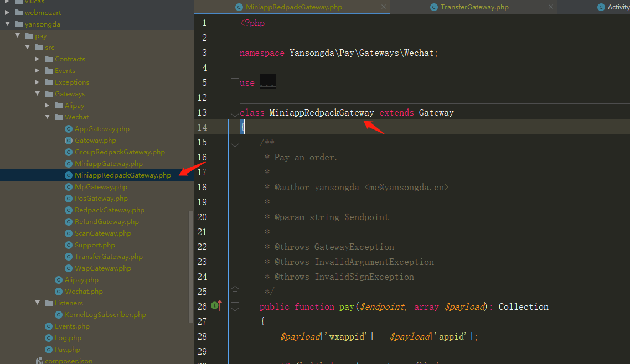Expand the folded use imports on line 5
The width and height of the screenshot is (630, 364).
pyautogui.click(x=235, y=82)
